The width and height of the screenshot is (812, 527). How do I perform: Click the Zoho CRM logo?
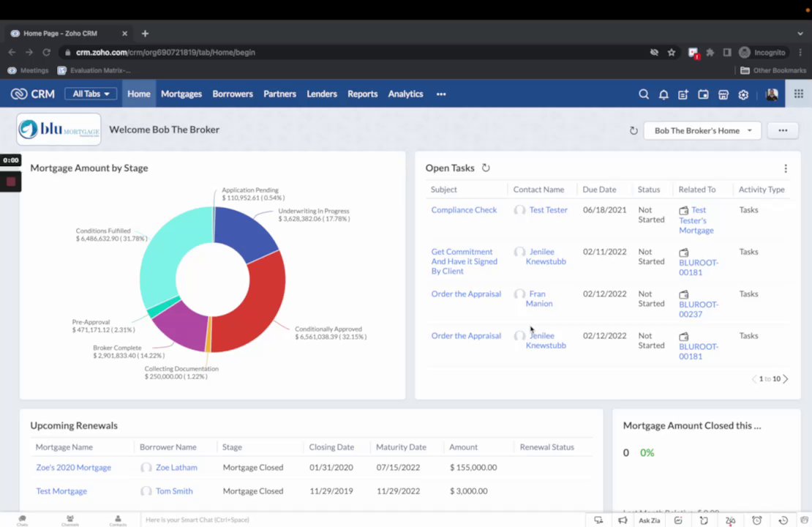pyautogui.click(x=33, y=94)
